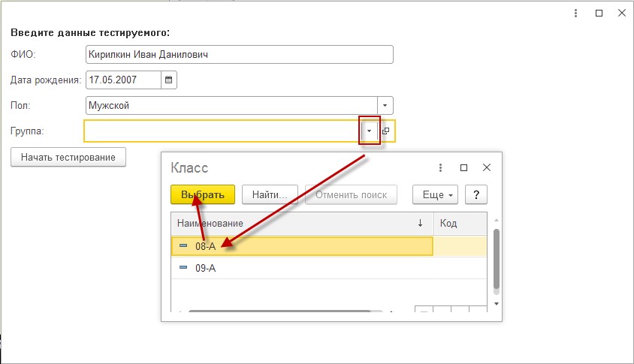Screen dimensions: 634x364
Task: Expand the Группа dropdown arrow
Action: click(x=369, y=131)
